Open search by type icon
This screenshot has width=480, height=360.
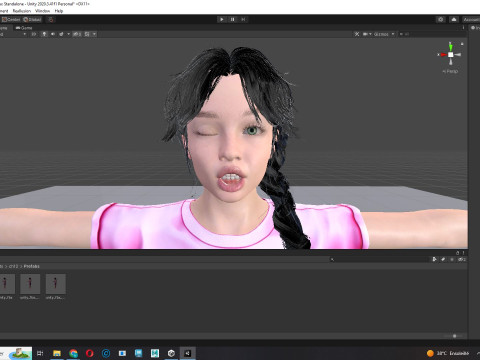point(434,259)
